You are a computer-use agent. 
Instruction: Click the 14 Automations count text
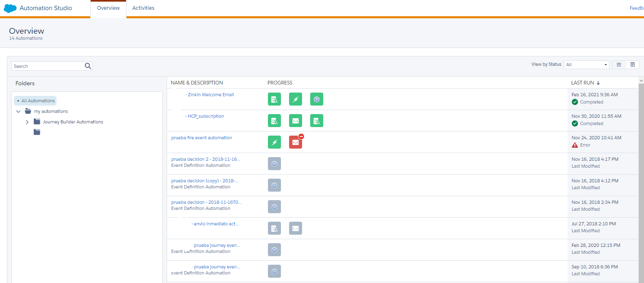click(x=26, y=38)
